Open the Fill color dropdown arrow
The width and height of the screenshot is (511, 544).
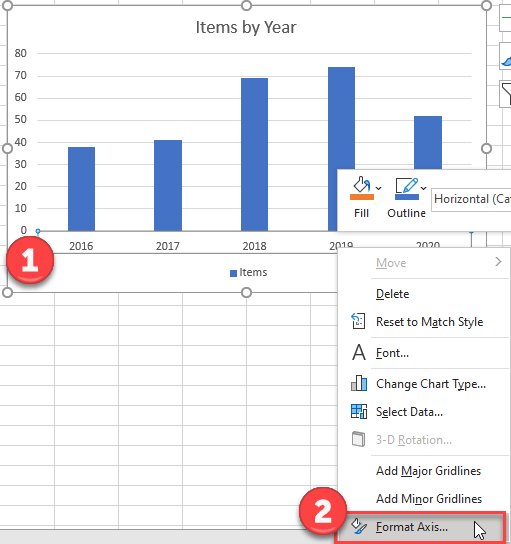click(x=378, y=188)
